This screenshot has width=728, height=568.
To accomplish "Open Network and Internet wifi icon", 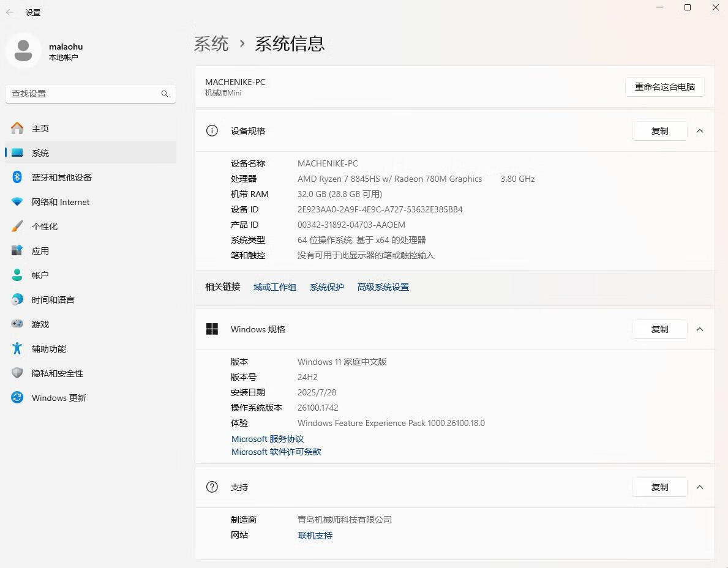I will (x=17, y=202).
